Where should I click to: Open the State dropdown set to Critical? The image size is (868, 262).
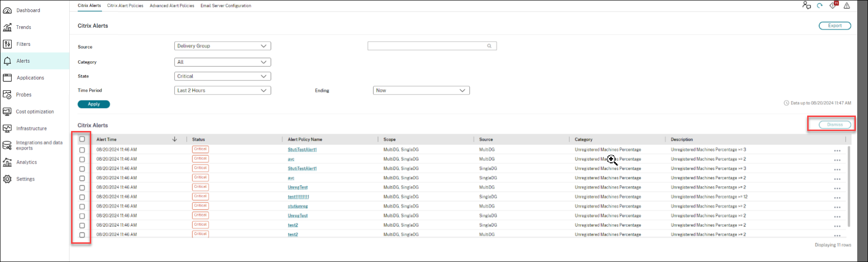[223, 76]
